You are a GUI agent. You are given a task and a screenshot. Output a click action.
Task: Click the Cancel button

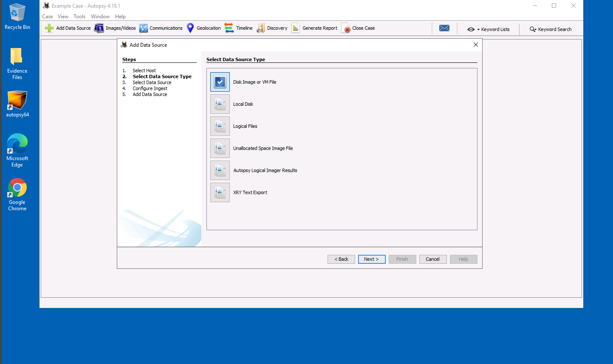pos(433,259)
